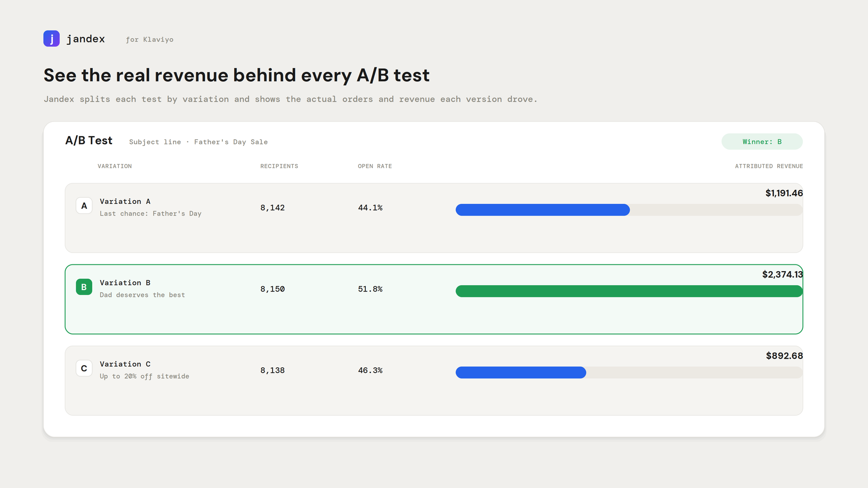The image size is (868, 488).
Task: Open 'Dad deserves the best' subject line
Action: pyautogui.click(x=142, y=295)
